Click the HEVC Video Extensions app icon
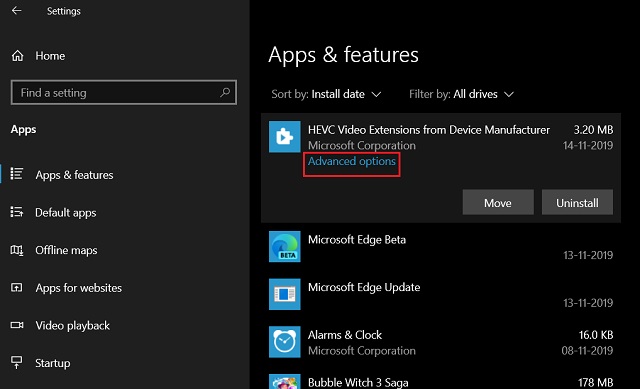Screen dimensions: 640x389 (284, 137)
